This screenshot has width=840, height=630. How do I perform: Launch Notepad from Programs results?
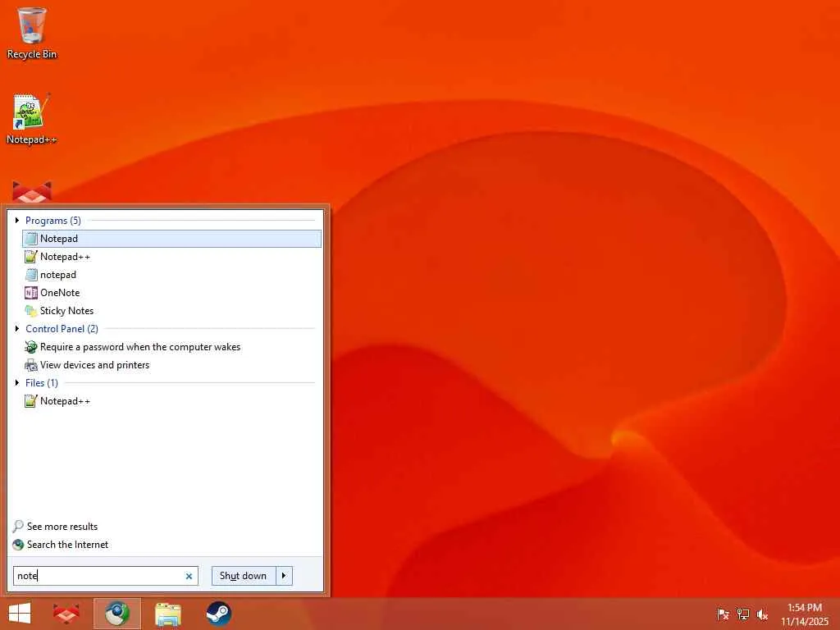point(172,239)
